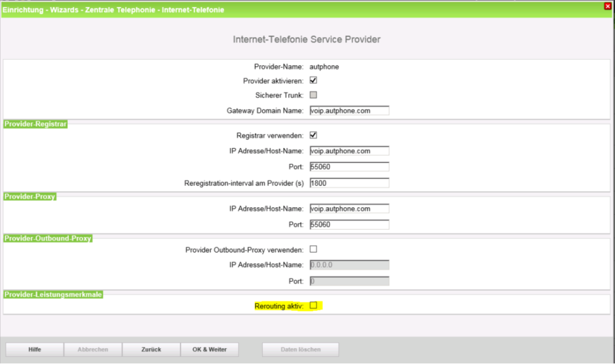
Task: Click the Provider-Registrar Port field
Action: click(349, 167)
